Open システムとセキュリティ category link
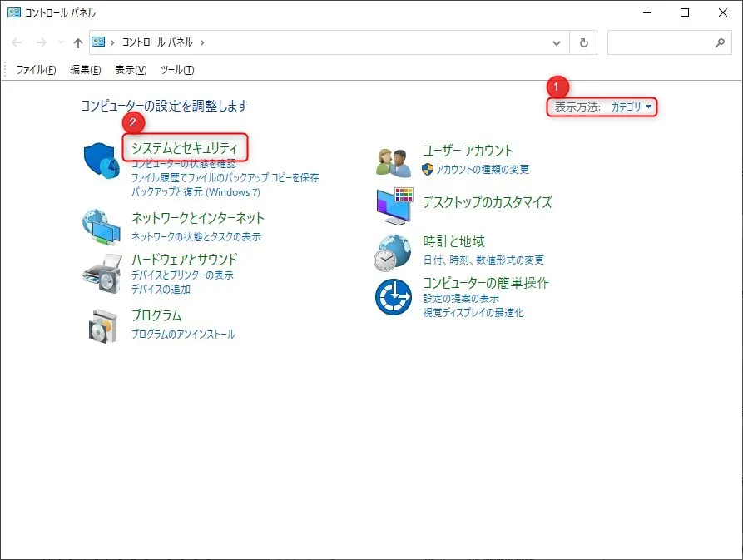Image resolution: width=743 pixels, height=560 pixels. [x=185, y=148]
